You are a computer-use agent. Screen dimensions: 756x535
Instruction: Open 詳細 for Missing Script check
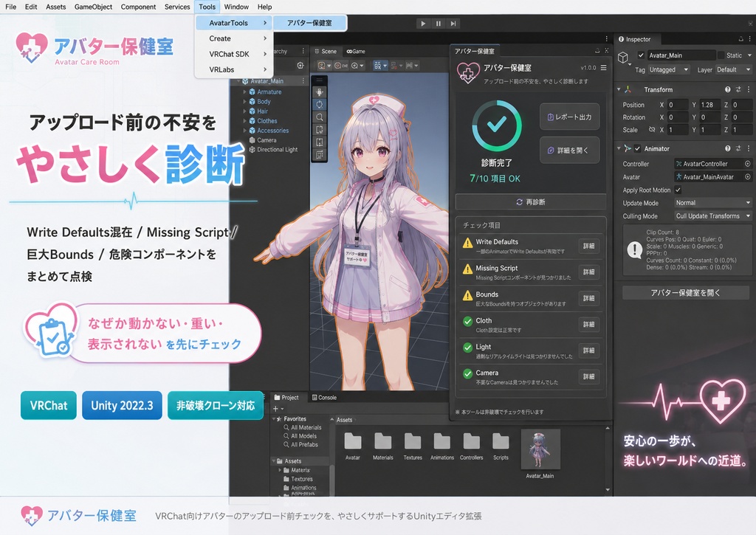[x=588, y=272]
